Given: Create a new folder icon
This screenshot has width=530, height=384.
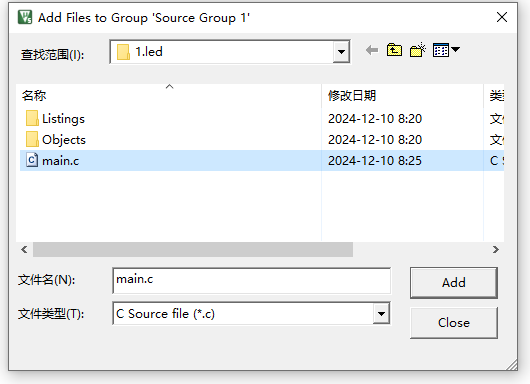Looking at the screenshot, I should tap(417, 50).
